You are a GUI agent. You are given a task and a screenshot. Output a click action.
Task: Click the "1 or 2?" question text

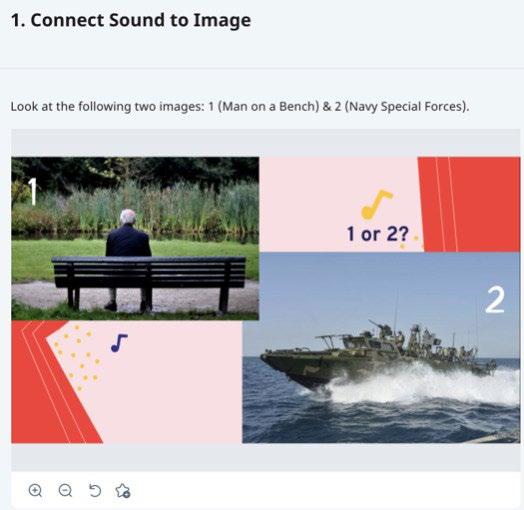(x=377, y=234)
